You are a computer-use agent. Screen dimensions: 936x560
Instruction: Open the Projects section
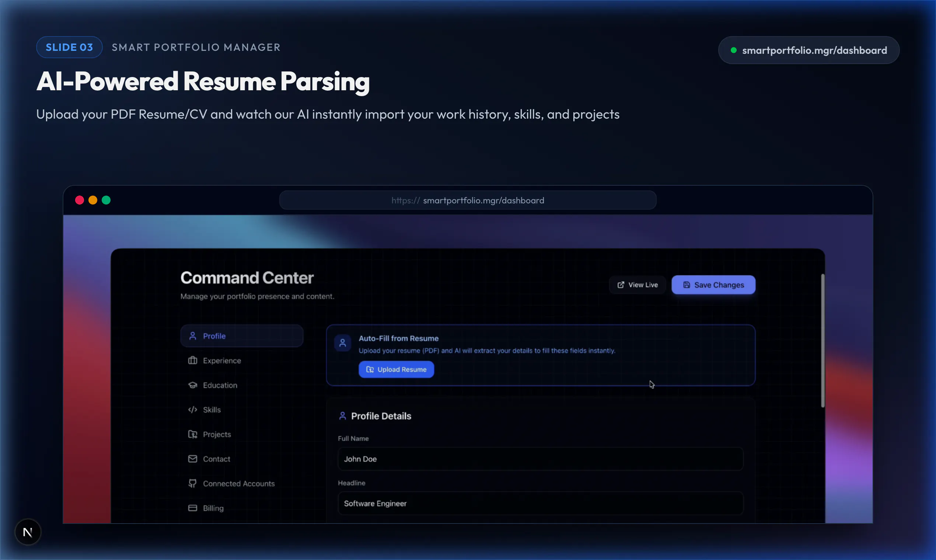pyautogui.click(x=241, y=434)
